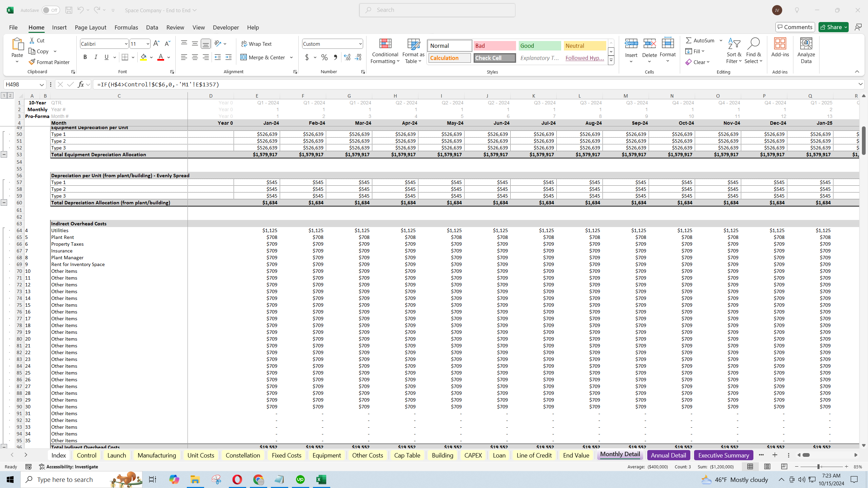Click the Delete cells icon

[649, 44]
